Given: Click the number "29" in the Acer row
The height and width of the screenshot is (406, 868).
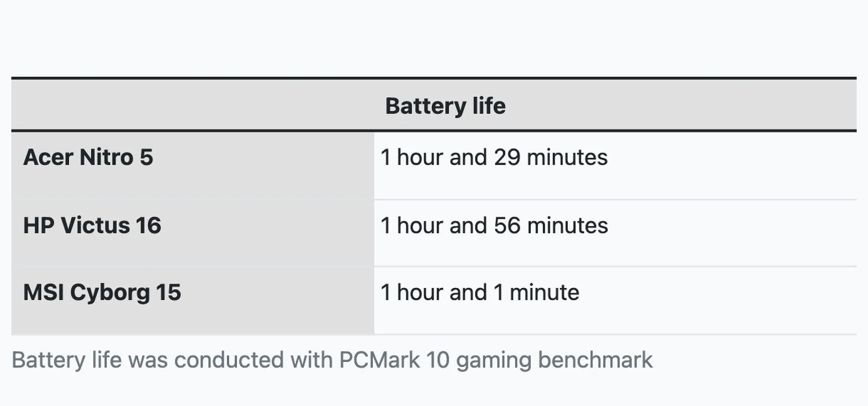Looking at the screenshot, I should pyautogui.click(x=507, y=157).
